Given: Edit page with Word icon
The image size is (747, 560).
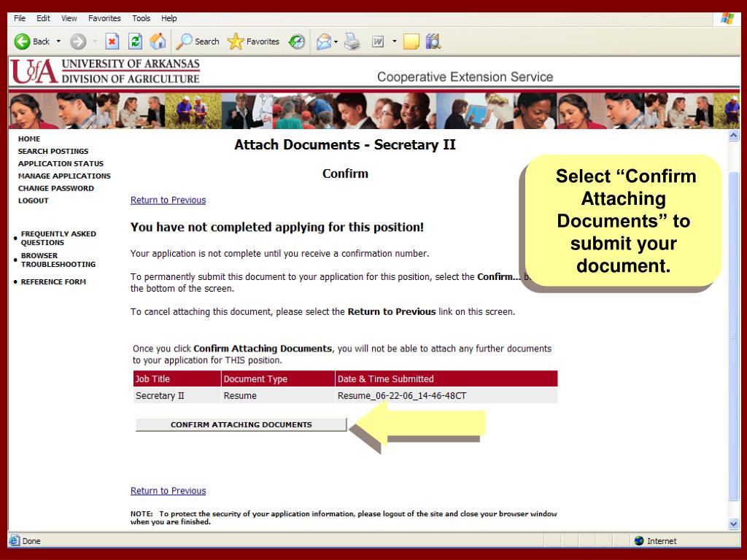Looking at the screenshot, I should coord(378,42).
